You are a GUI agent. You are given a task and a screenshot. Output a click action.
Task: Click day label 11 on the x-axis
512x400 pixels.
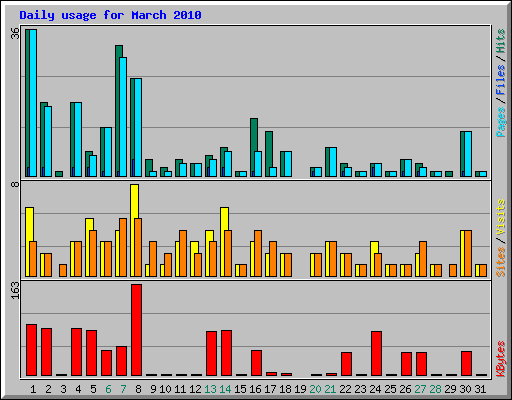180,389
